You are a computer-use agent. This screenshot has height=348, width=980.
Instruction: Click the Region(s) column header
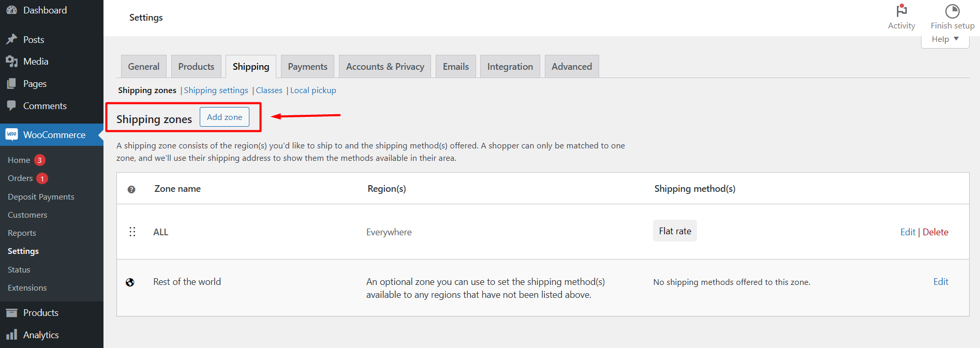click(387, 189)
